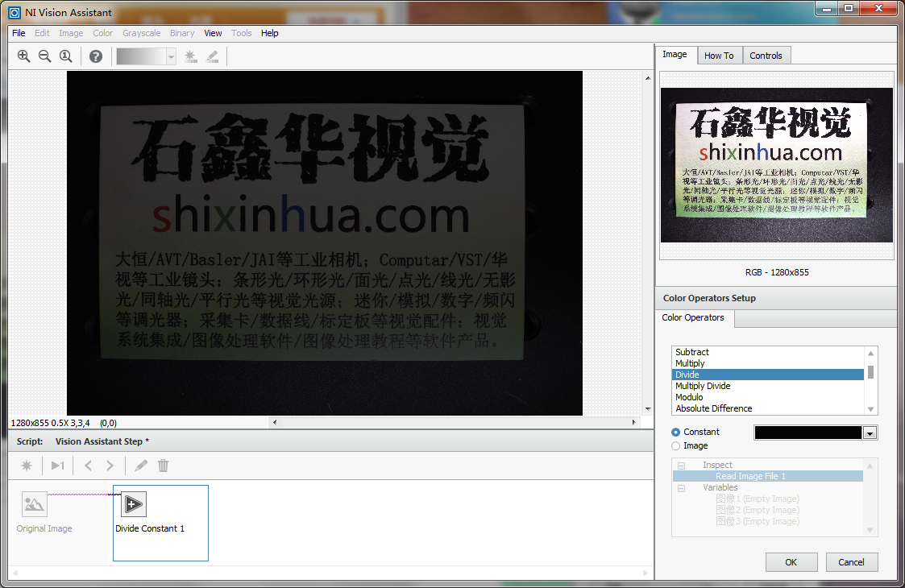Click operators list scroll up arrow

[871, 353]
